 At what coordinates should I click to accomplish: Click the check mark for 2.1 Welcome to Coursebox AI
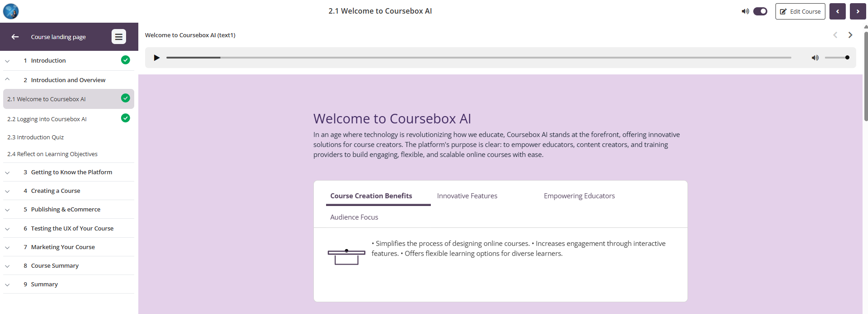[x=126, y=98]
